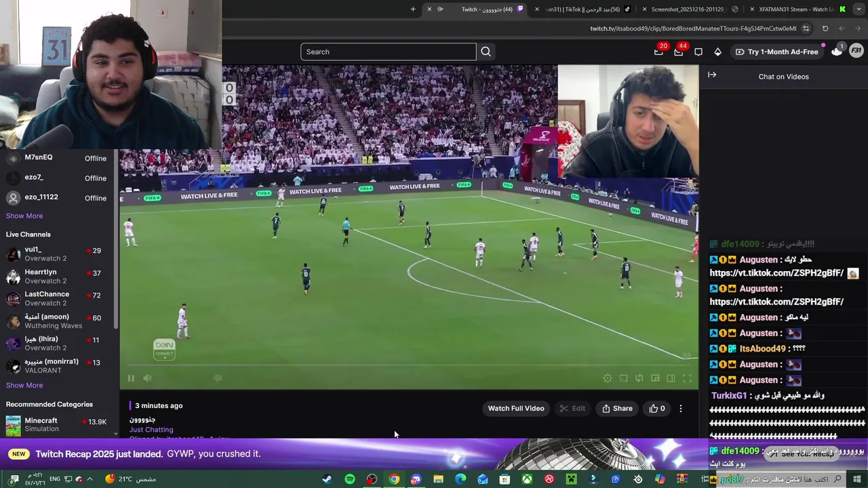Click the Share button under the clip

click(x=617, y=408)
